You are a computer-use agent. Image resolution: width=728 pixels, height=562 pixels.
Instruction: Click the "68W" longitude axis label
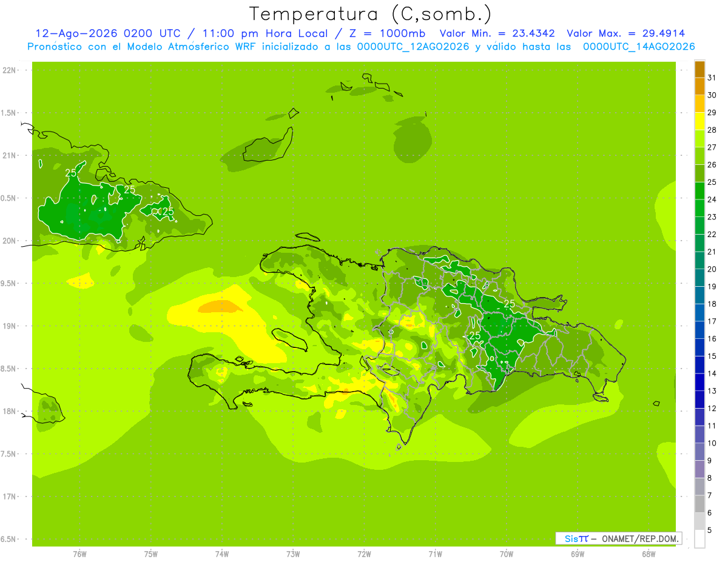[x=649, y=555]
